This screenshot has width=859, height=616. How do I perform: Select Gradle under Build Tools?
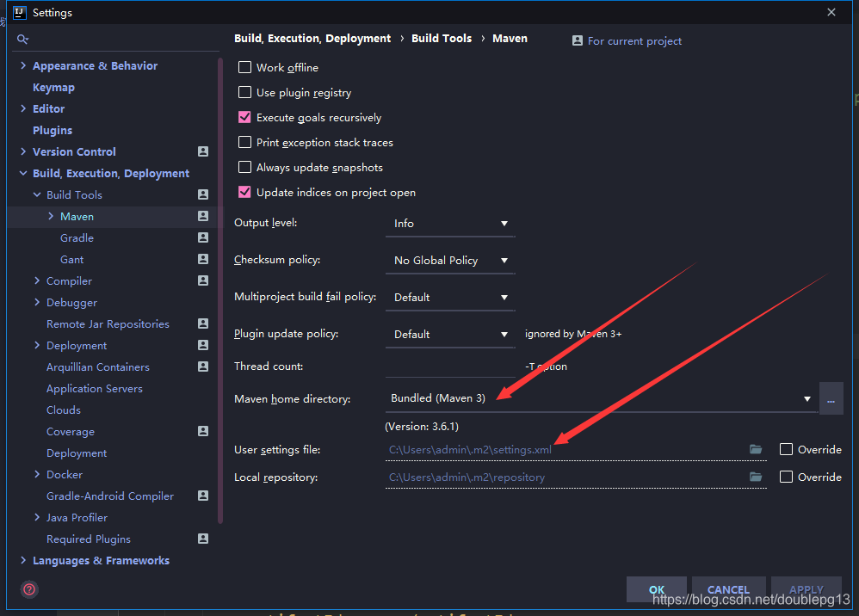[x=77, y=237]
